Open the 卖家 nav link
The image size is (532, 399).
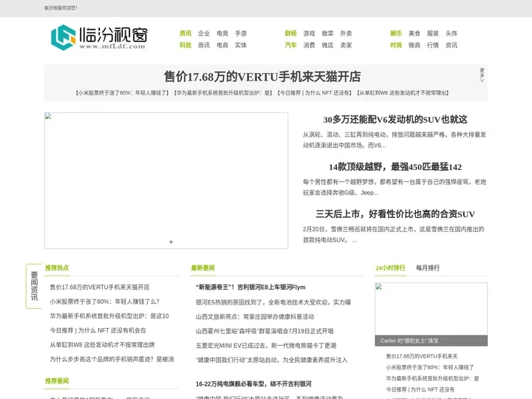click(x=346, y=45)
